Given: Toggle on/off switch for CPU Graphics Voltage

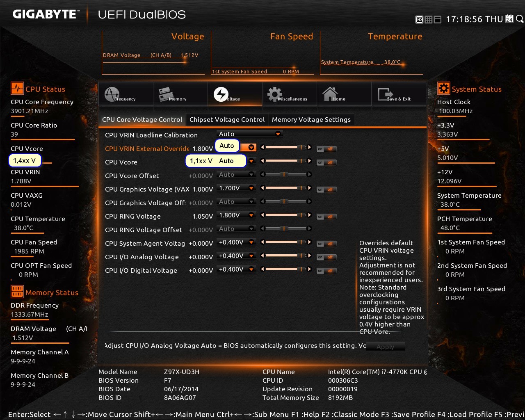Looking at the screenshot, I should [x=326, y=189].
